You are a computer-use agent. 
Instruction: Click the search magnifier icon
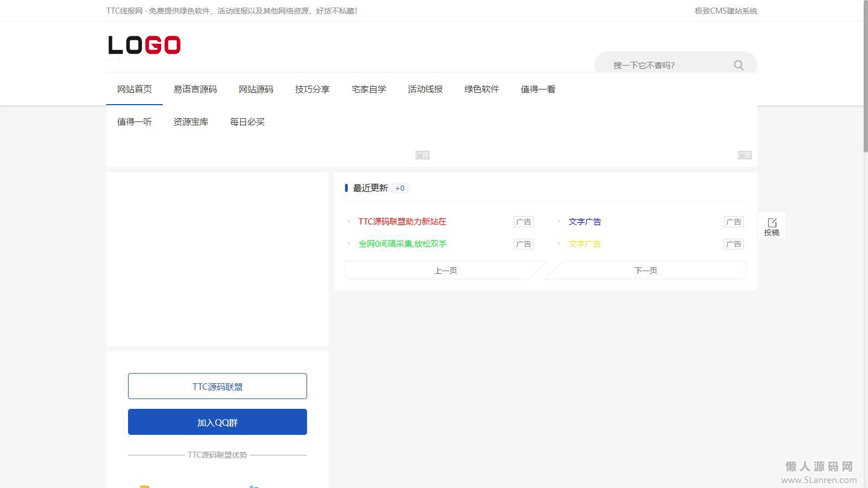pos(738,65)
